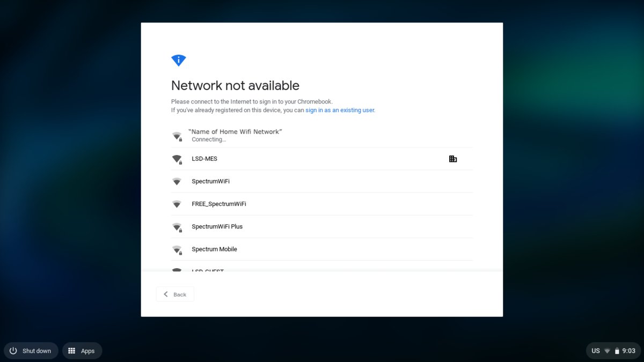Open the US keyboard layout selector
The width and height of the screenshot is (644, 362).
(x=596, y=351)
